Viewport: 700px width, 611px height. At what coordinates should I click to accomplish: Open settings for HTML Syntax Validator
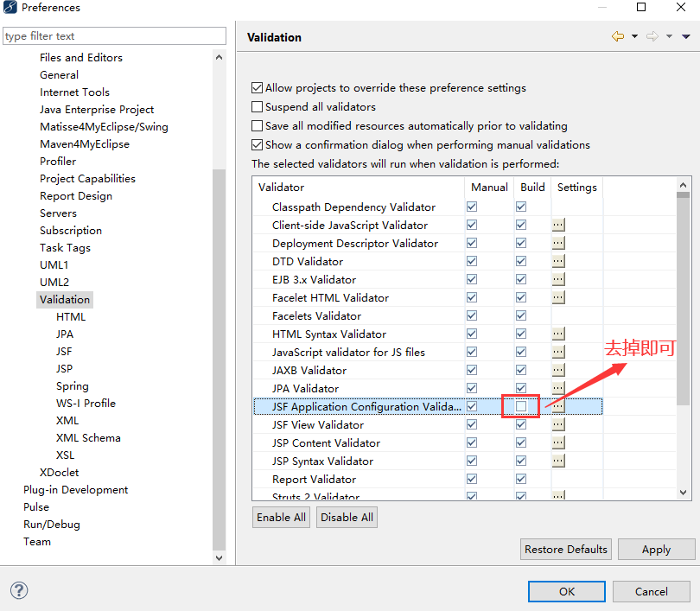click(x=558, y=334)
